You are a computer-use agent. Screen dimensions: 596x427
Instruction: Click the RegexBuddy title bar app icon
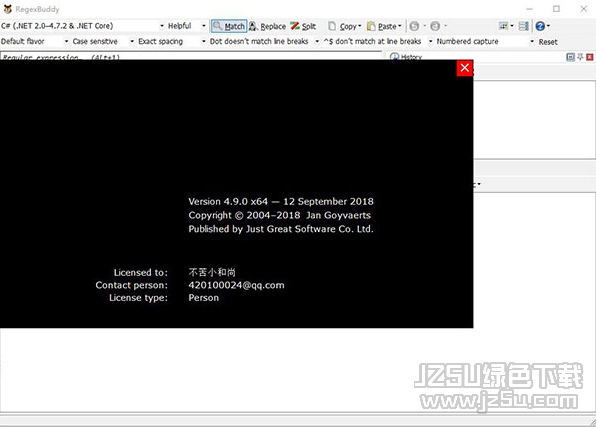point(7,9)
